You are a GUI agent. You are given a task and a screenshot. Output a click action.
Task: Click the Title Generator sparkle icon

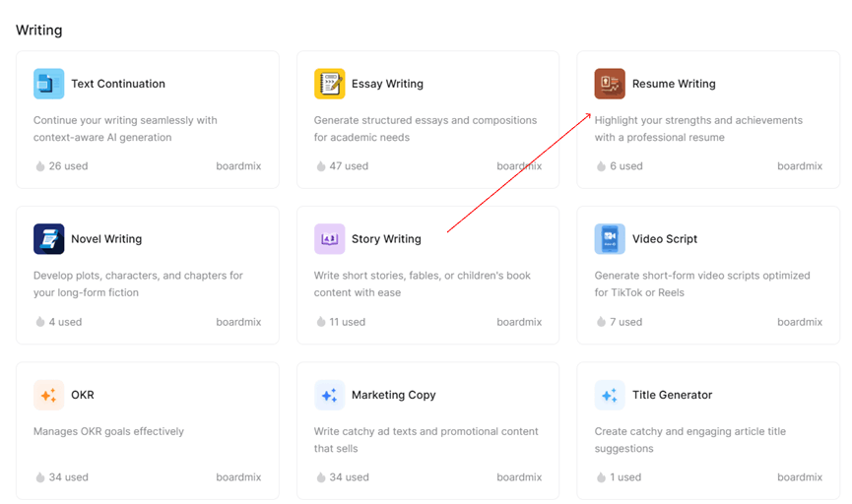click(x=610, y=395)
